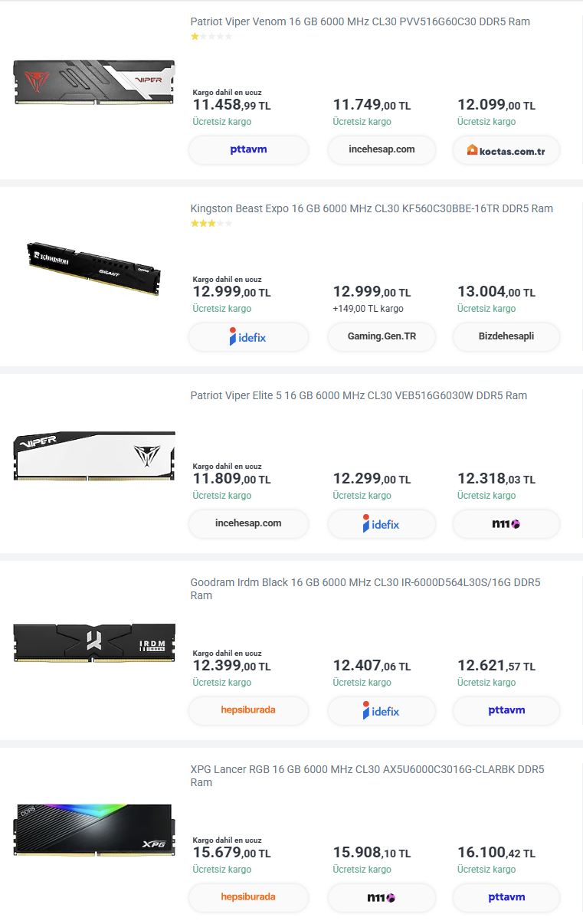
Task: Open koctas.com.tr offer for Patriot Viper Venom
Action: (x=506, y=150)
